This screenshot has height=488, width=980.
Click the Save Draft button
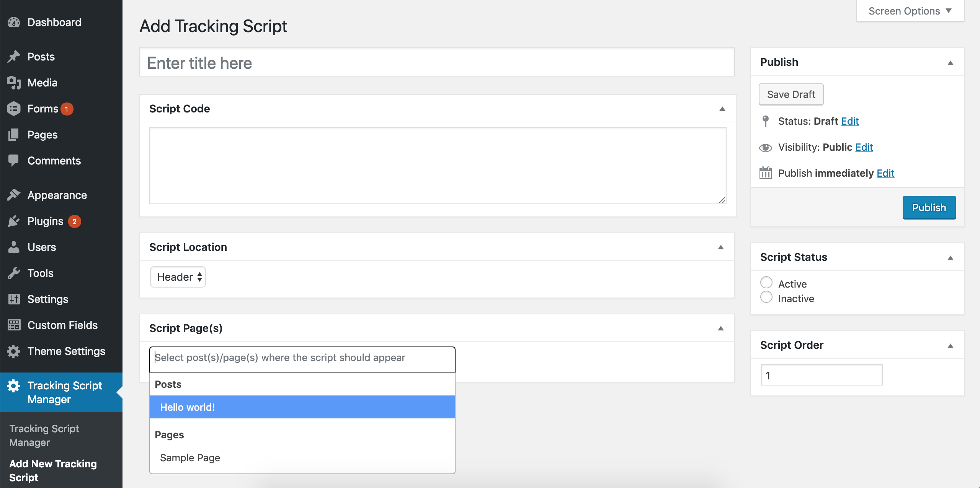pyautogui.click(x=791, y=94)
